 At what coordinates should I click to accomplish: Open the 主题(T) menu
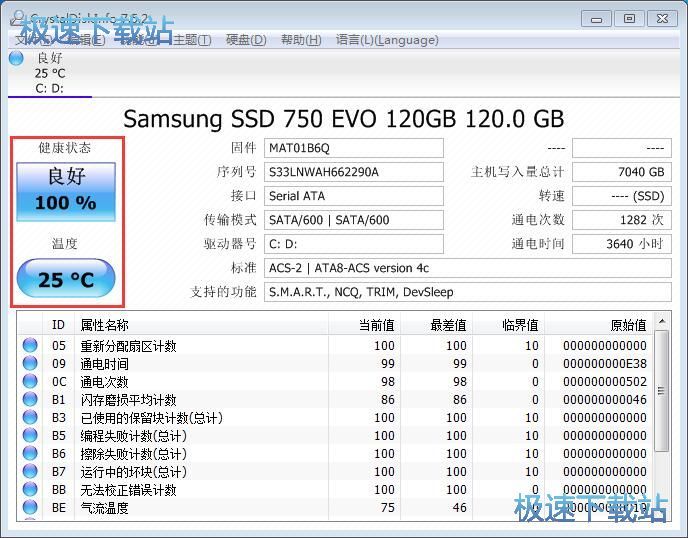(192, 40)
